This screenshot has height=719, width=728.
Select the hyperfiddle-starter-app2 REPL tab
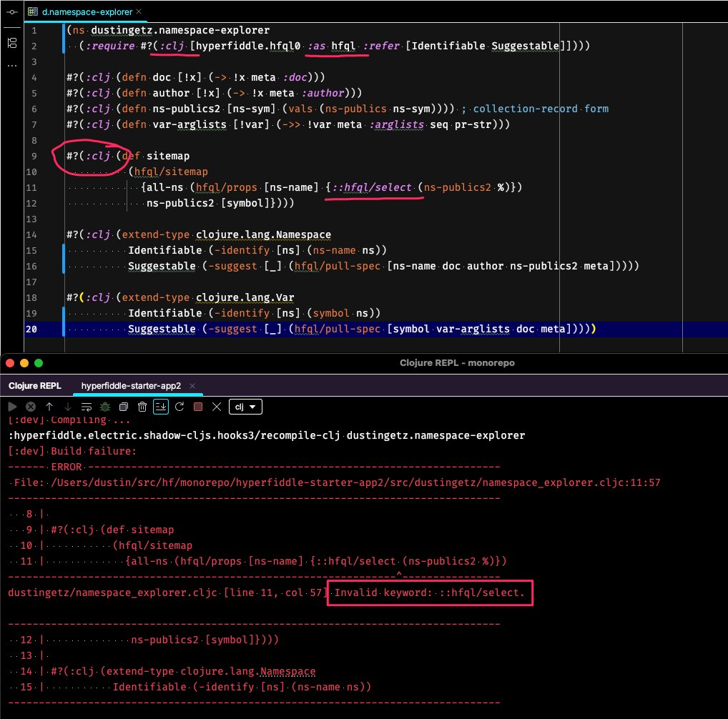coord(131,386)
